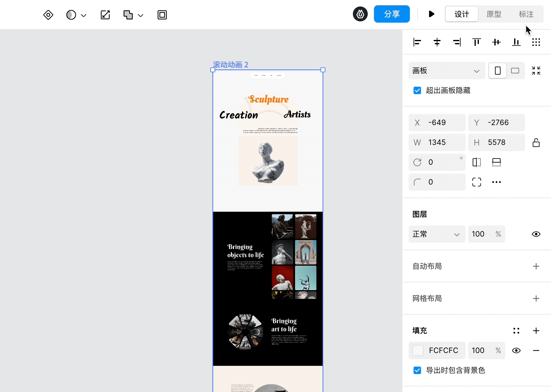The height and width of the screenshot is (392, 551).
Task: Remove the fill with minus icon
Action: coord(536,351)
